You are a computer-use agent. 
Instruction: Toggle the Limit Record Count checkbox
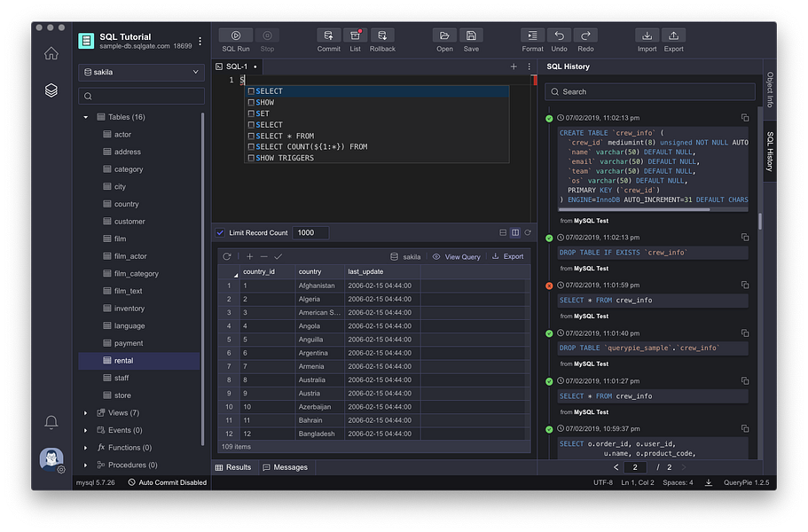pos(220,233)
